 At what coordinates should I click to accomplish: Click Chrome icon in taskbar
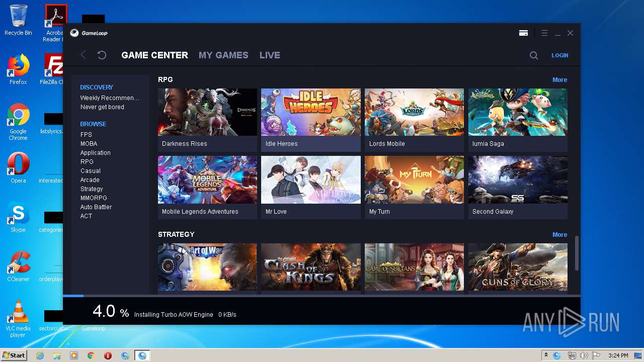click(x=91, y=355)
